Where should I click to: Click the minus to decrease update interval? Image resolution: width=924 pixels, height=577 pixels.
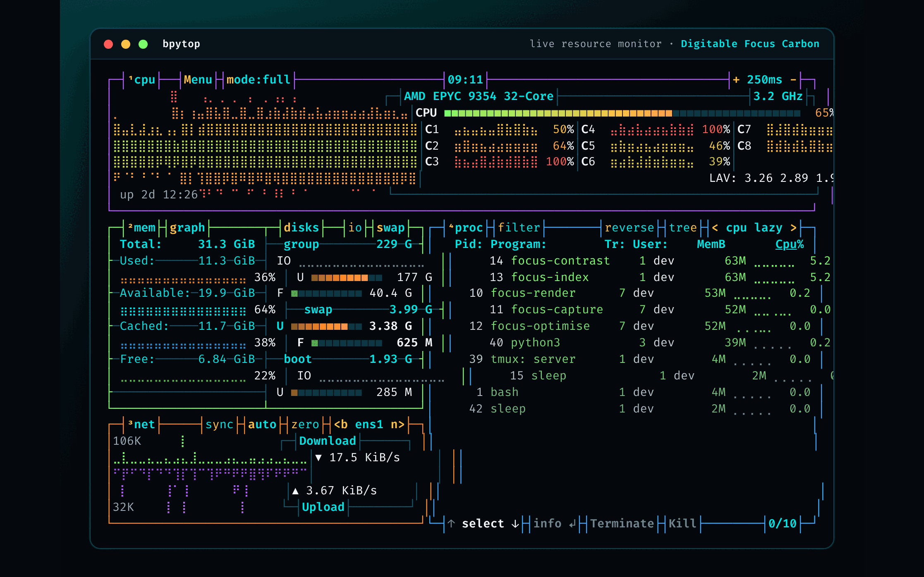point(793,79)
